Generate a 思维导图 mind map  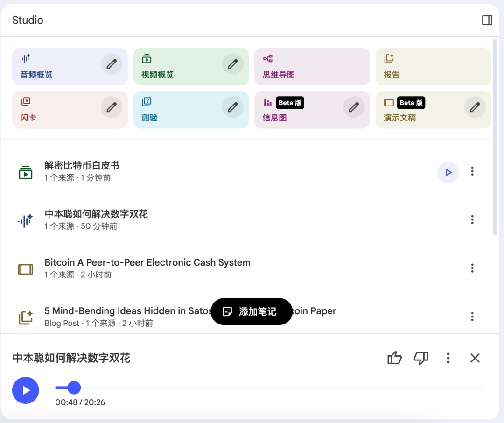312,67
